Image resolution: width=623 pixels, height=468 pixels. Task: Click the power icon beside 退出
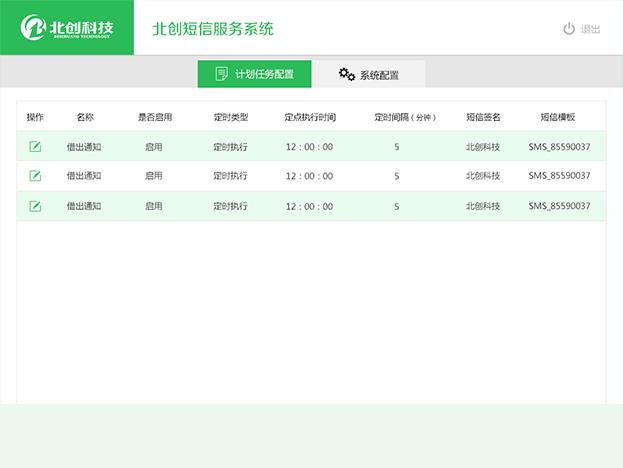tap(569, 29)
